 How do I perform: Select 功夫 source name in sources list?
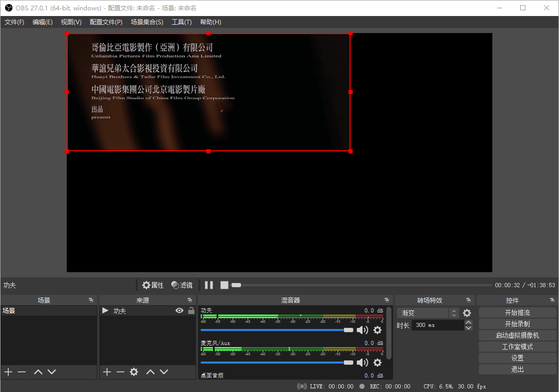pos(119,311)
